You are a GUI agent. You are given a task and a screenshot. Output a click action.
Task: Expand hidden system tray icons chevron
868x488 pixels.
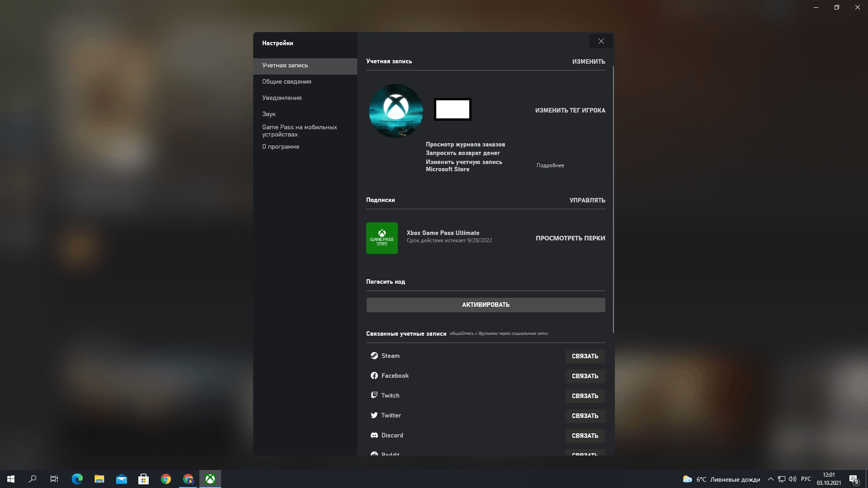click(x=770, y=479)
